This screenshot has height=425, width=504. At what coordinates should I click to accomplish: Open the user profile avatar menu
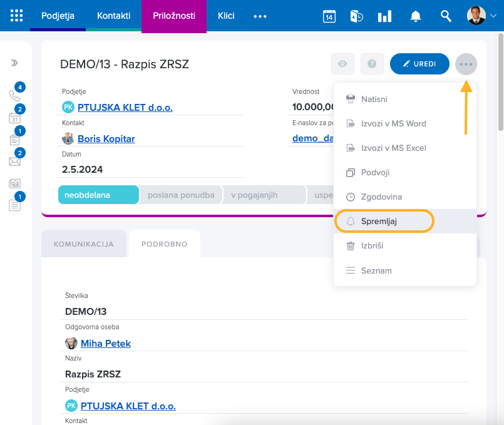pos(476,16)
